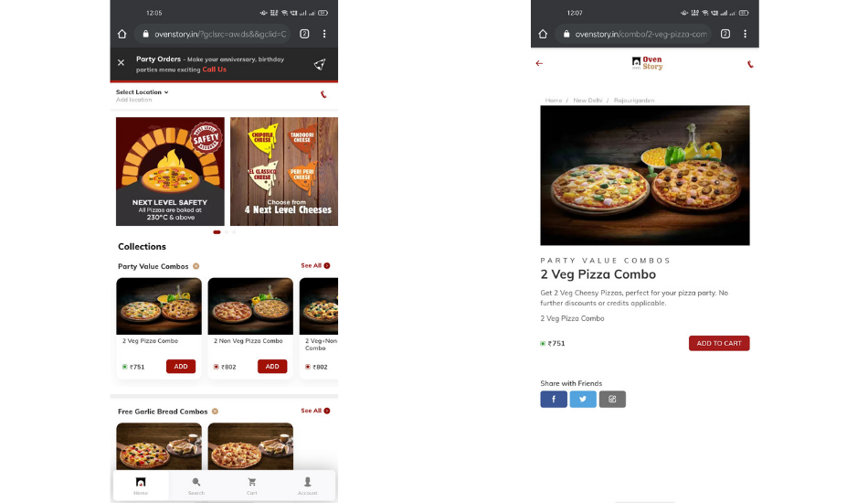Image resolution: width=868 pixels, height=503 pixels.
Task: See all Party Value Combos
Action: click(x=315, y=265)
